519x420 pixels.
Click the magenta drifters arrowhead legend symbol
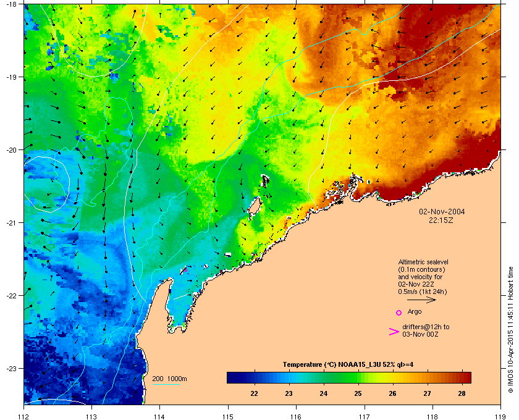click(394, 332)
